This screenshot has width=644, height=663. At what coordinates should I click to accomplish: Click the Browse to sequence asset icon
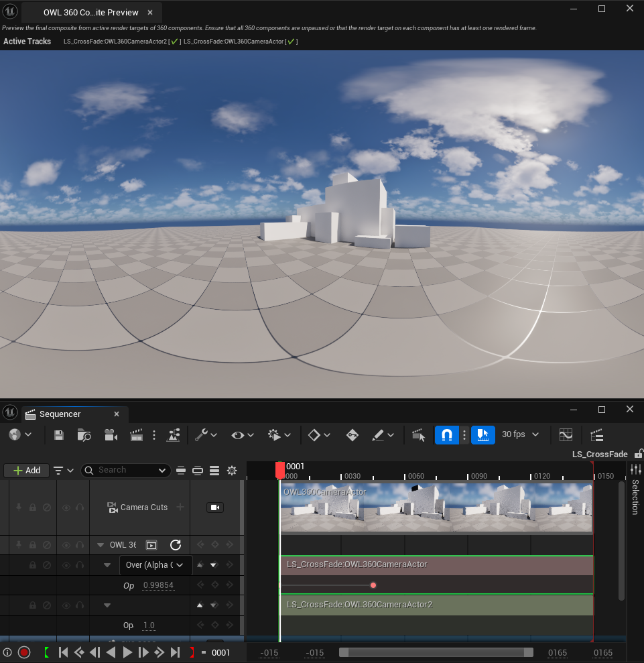84,435
